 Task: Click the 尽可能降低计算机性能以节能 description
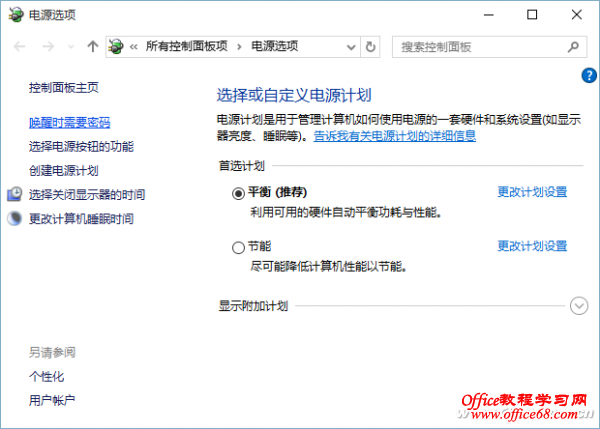(328, 266)
